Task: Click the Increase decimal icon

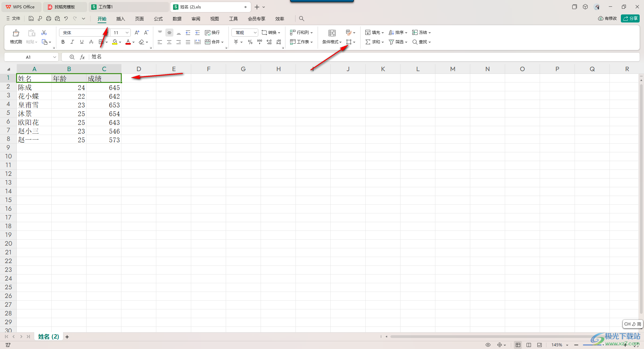Action: [x=269, y=42]
